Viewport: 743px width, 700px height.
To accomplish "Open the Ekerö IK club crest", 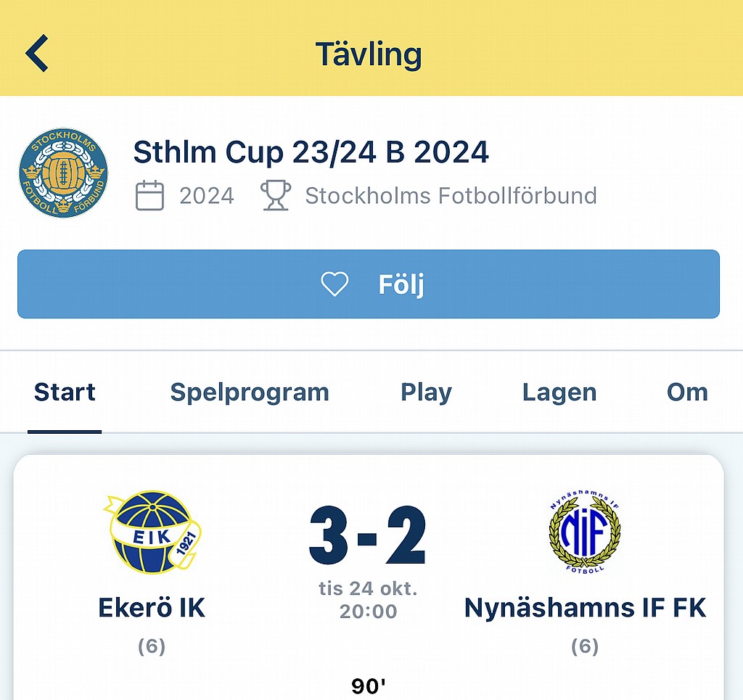I will 152,532.
